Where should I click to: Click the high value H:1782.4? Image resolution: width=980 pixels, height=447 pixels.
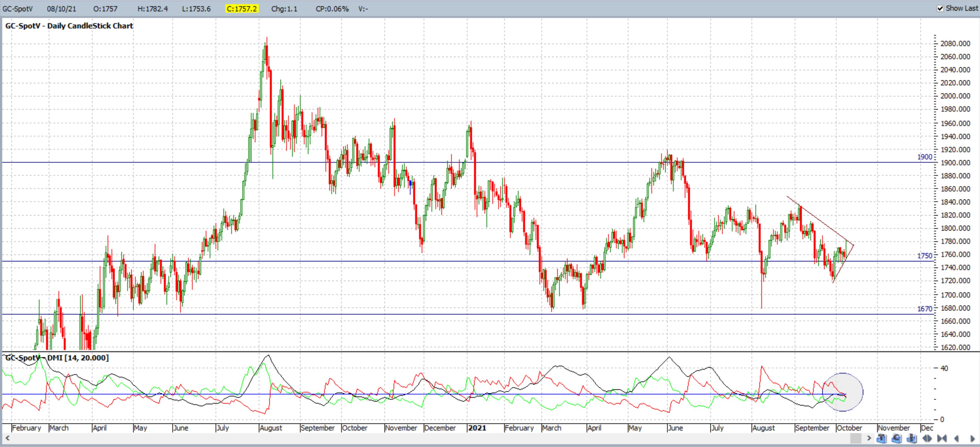[153, 9]
